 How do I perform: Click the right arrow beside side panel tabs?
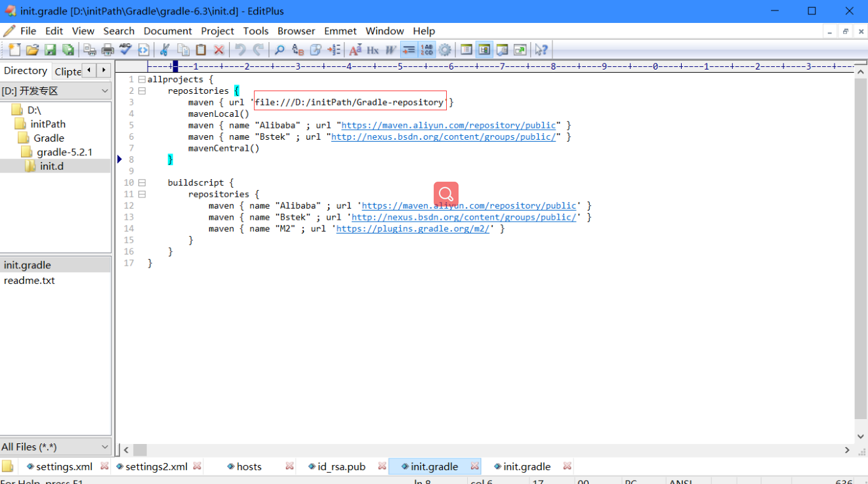pos(104,70)
